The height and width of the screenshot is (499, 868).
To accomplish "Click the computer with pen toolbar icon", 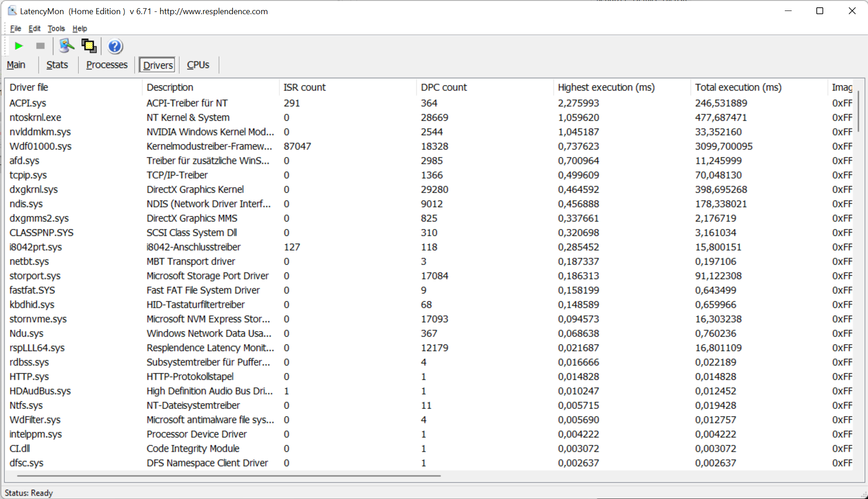I will tap(67, 46).
